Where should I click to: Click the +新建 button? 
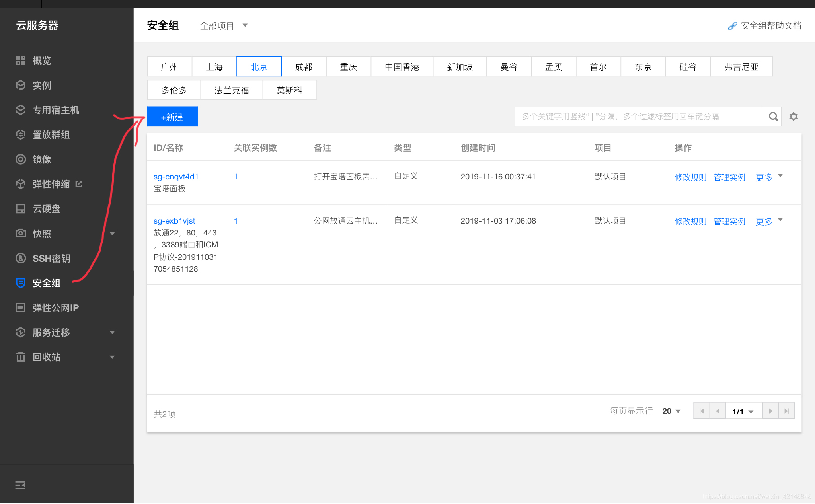pos(172,117)
